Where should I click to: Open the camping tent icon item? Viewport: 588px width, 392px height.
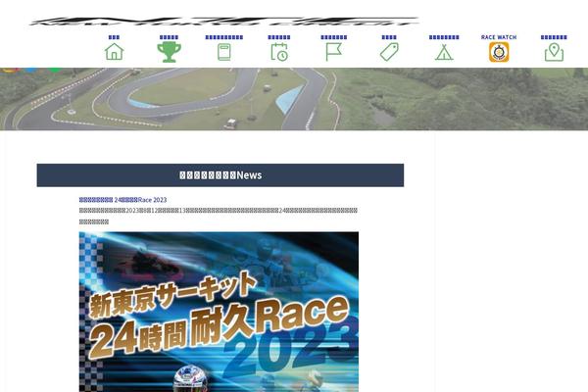(x=444, y=52)
